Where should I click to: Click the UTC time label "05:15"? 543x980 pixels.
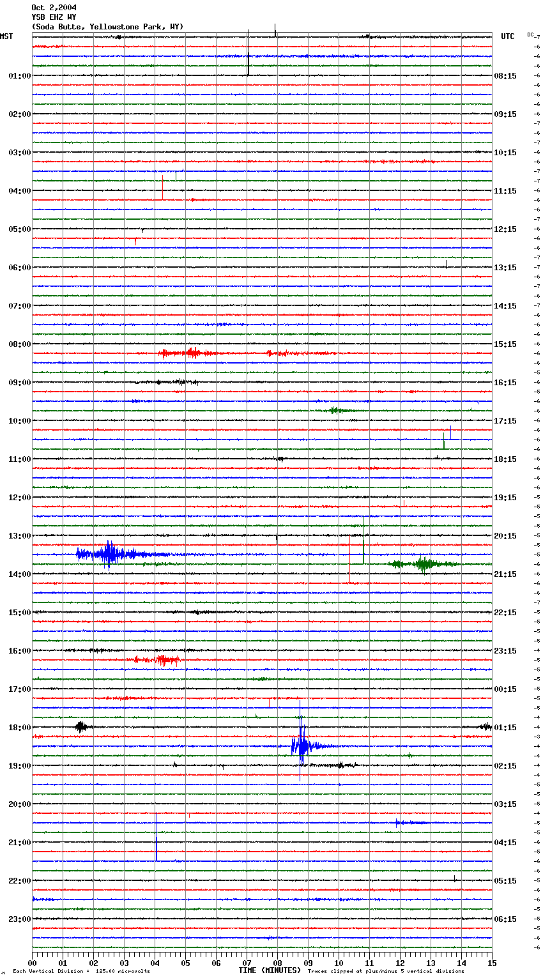505,881
